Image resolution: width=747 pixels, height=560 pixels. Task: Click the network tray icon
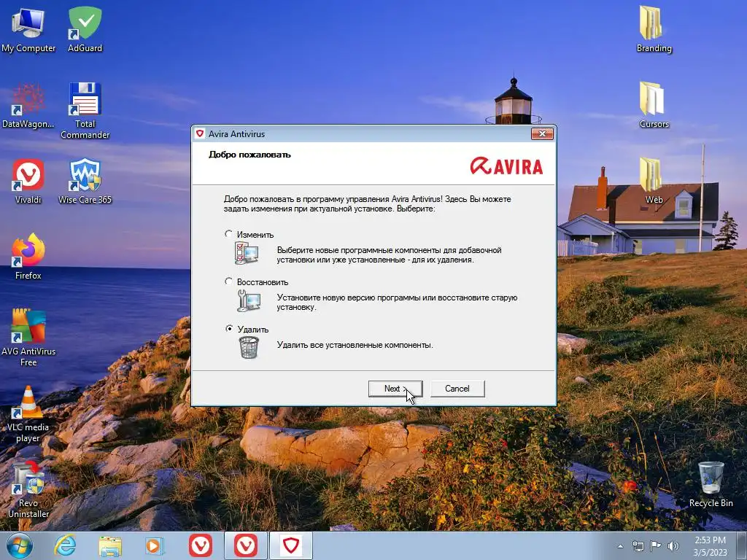click(x=638, y=546)
